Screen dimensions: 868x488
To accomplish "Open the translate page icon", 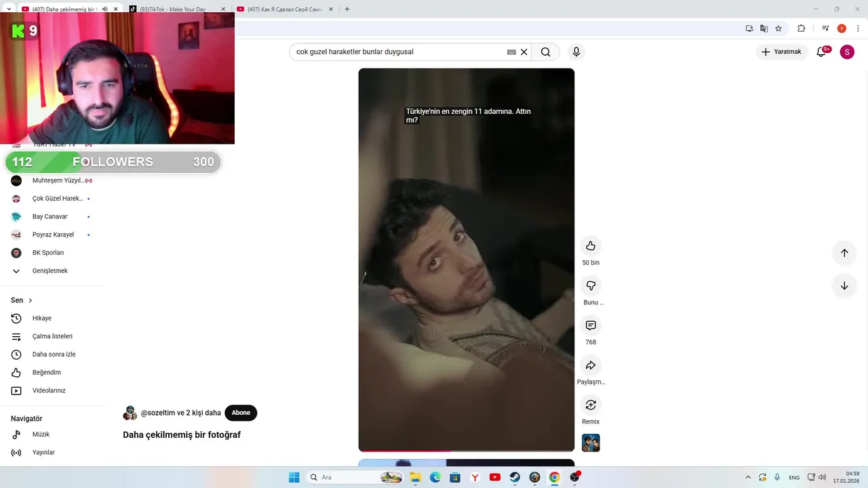I will tap(764, 28).
